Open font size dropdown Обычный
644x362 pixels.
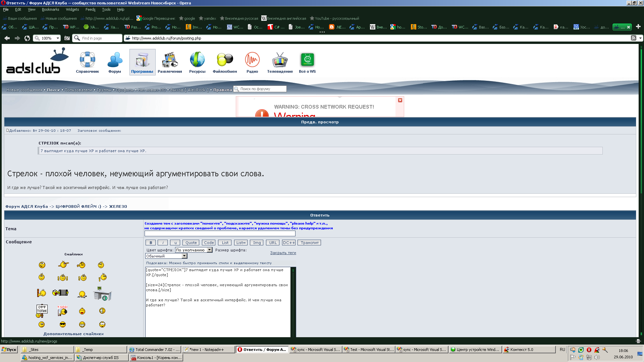(166, 256)
